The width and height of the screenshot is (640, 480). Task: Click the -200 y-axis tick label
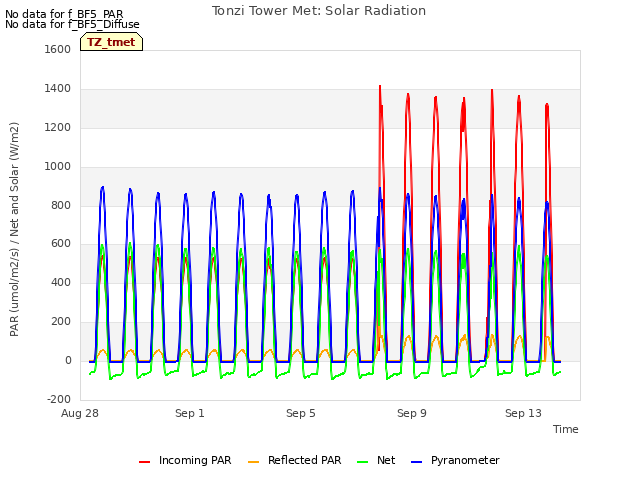(59, 399)
